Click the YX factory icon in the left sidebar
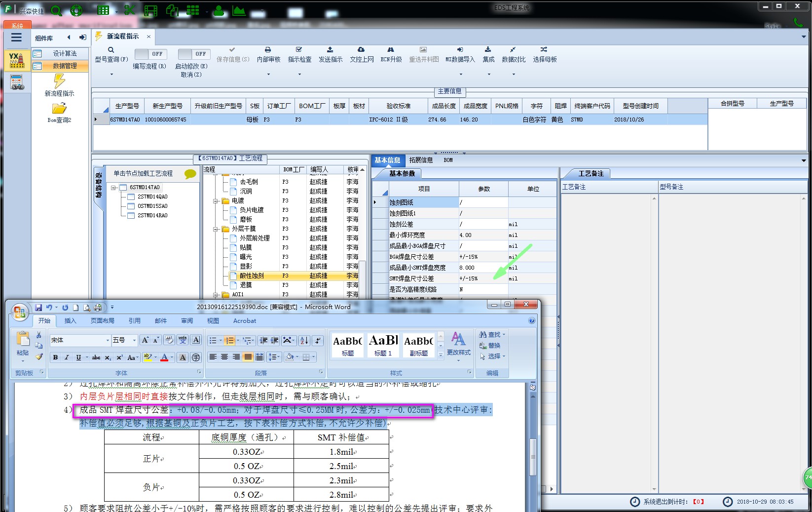This screenshot has height=512, width=812. pyautogui.click(x=17, y=60)
